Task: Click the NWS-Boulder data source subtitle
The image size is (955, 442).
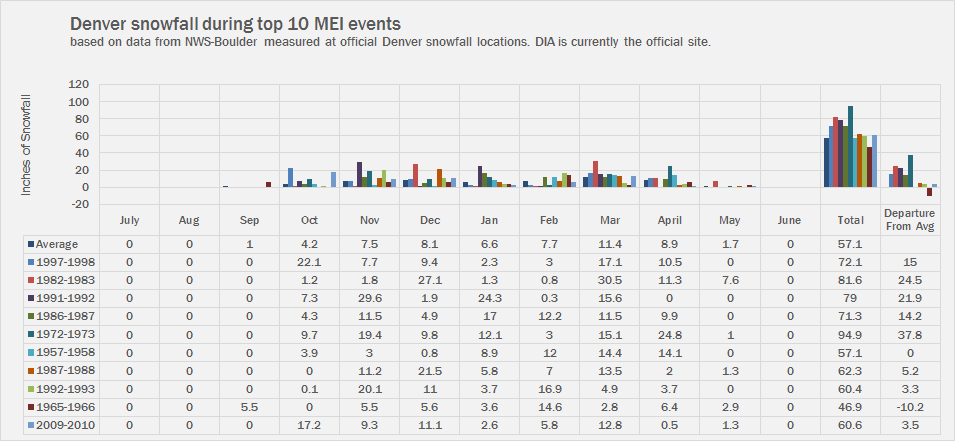Action: coord(390,43)
